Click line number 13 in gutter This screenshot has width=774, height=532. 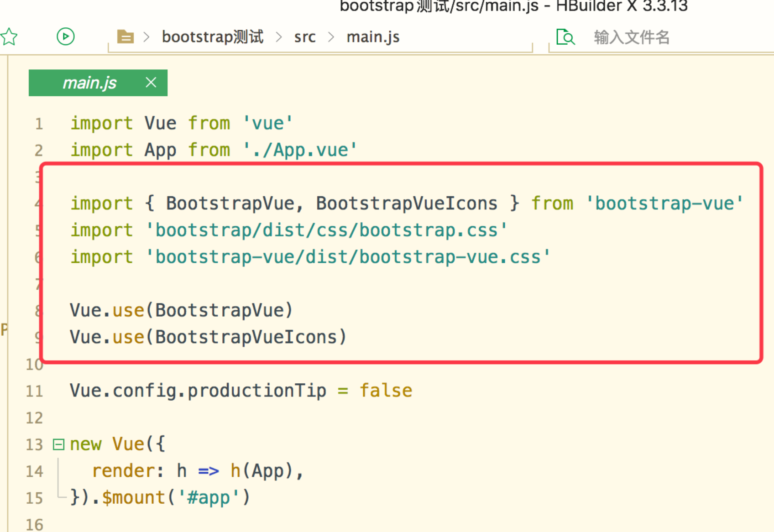tap(34, 445)
